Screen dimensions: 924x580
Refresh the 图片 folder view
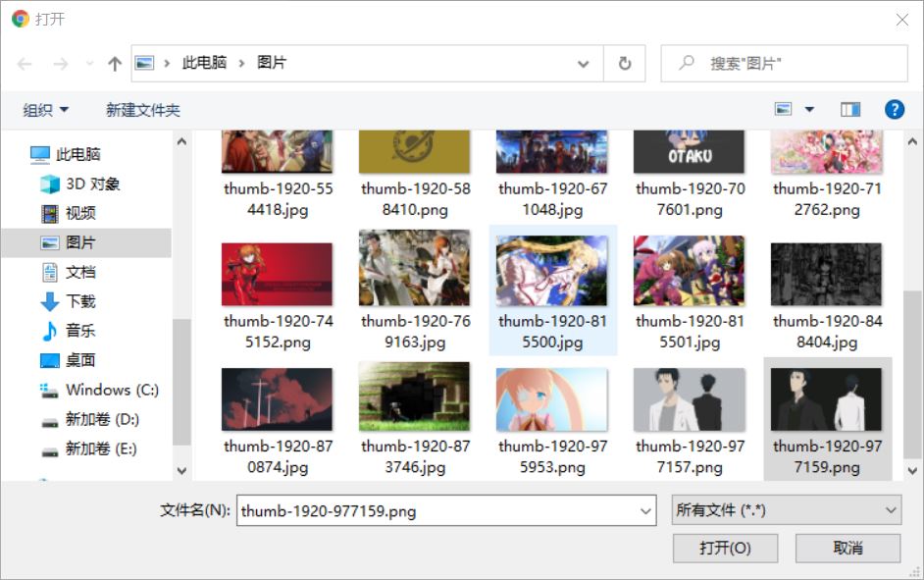625,63
